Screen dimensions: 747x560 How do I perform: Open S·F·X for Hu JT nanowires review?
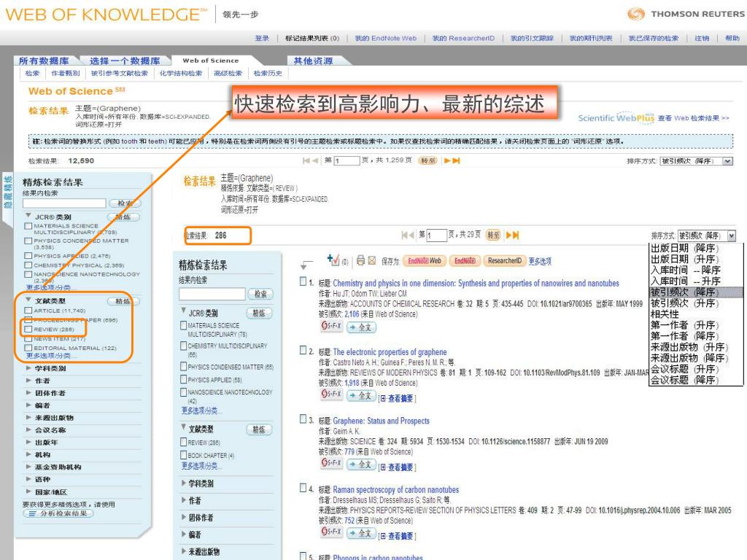[x=332, y=326]
